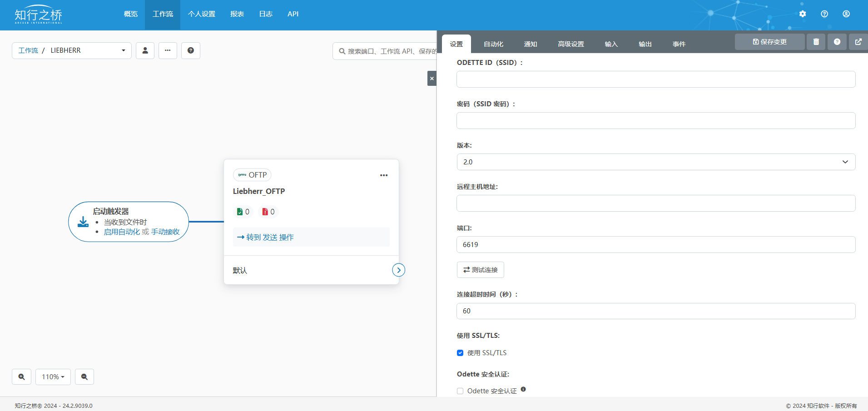The height and width of the screenshot is (411, 868).
Task: Open the 个人设置 menu
Action: (x=202, y=14)
